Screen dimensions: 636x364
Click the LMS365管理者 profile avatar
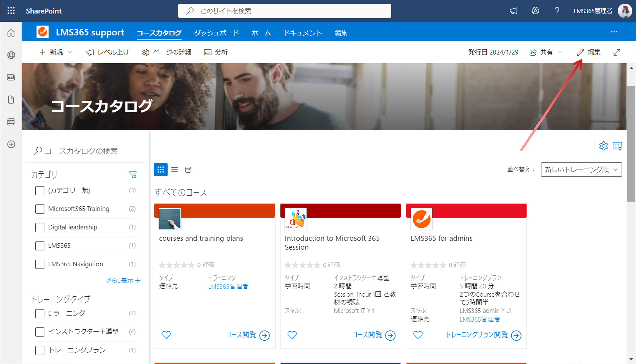tap(625, 11)
